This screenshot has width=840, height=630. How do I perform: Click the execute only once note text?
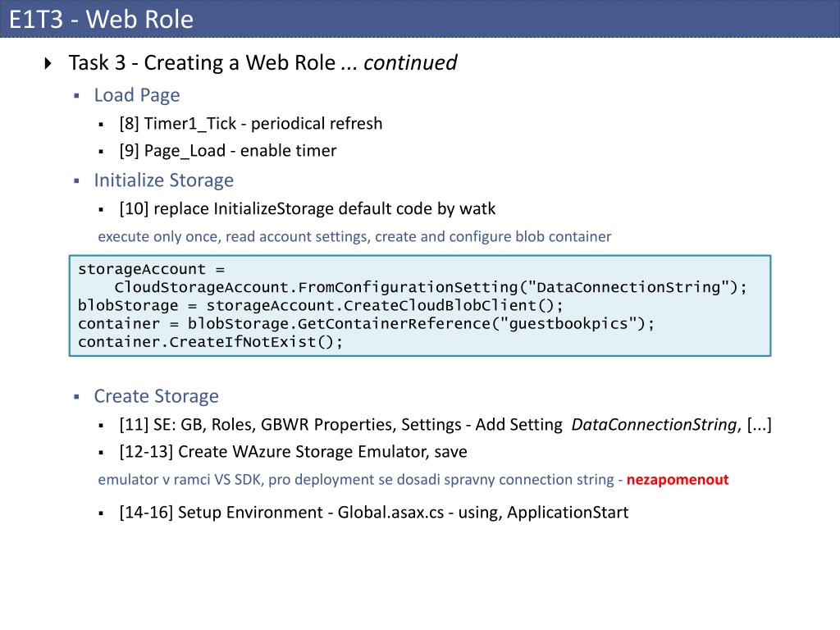354,237
